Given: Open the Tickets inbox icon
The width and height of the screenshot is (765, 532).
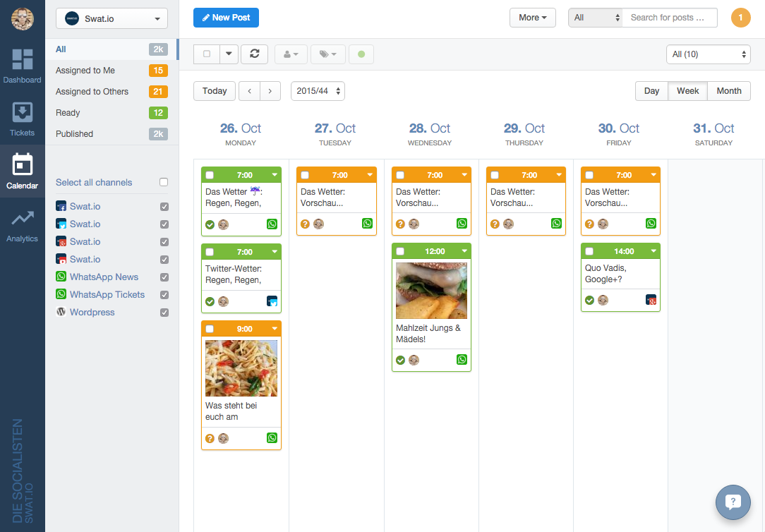Looking at the screenshot, I should 22,112.
